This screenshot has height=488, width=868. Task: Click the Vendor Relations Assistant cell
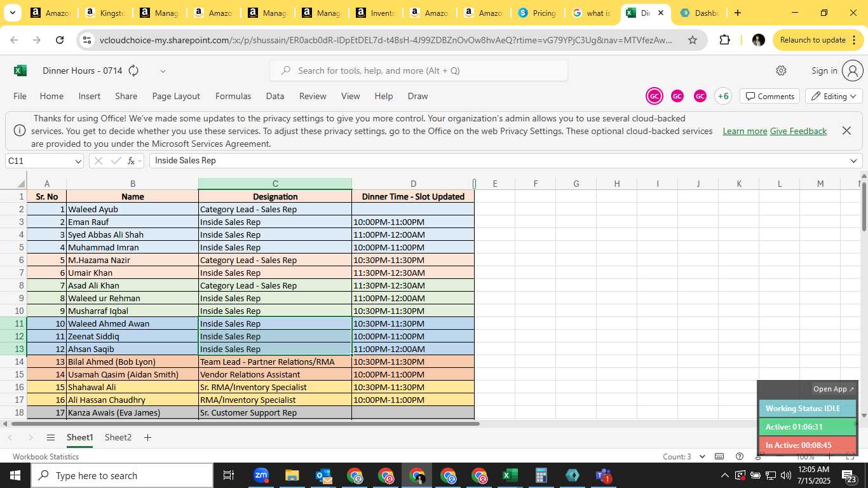click(x=275, y=374)
